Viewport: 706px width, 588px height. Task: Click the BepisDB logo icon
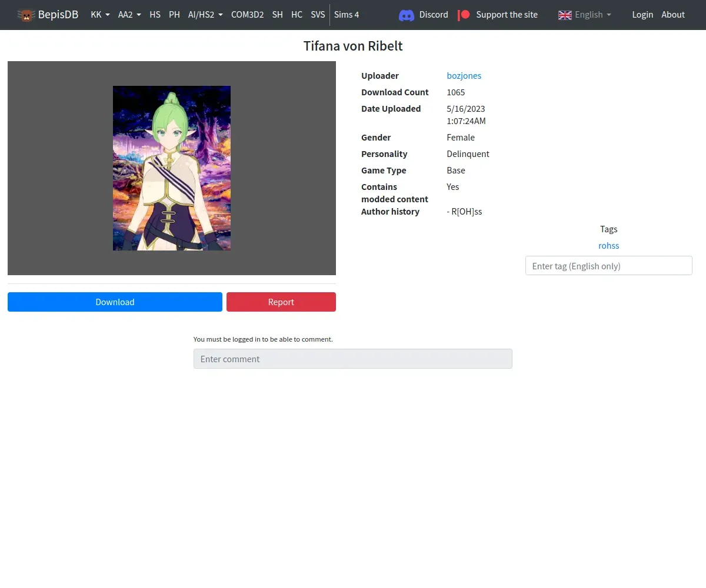(26, 15)
